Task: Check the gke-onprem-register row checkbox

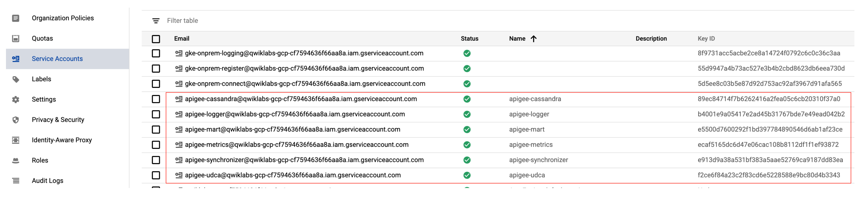Action: pos(156,69)
